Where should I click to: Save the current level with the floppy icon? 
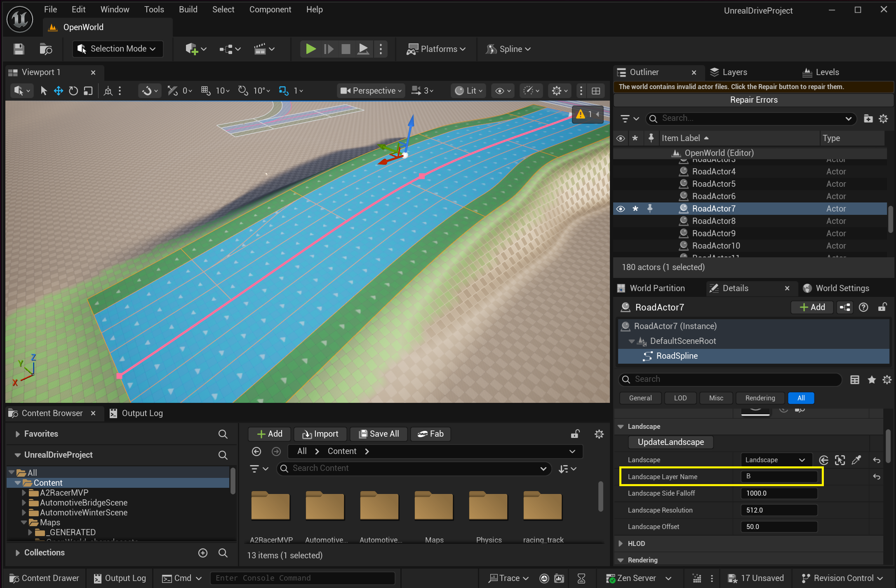19,49
